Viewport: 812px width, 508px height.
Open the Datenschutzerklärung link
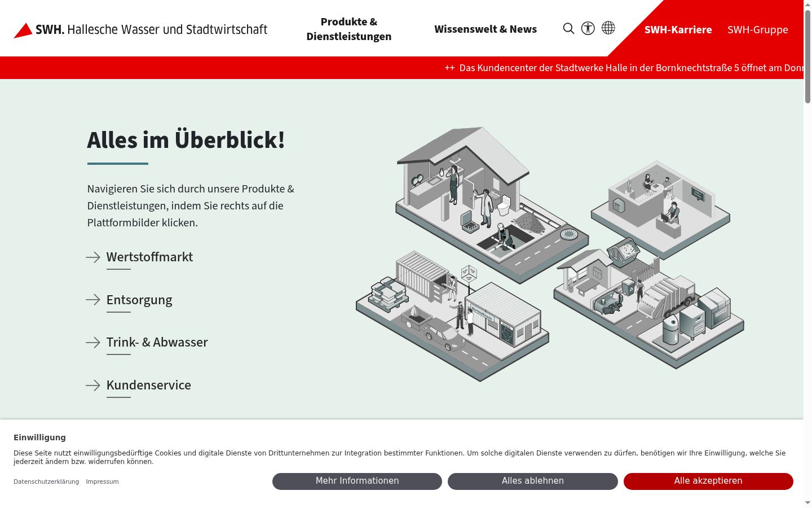pos(46,481)
